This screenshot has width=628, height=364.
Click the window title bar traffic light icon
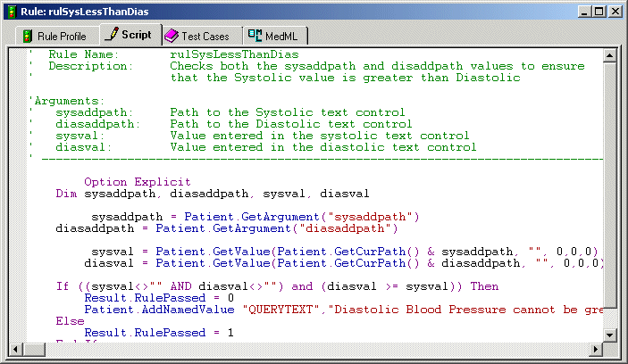12,12
